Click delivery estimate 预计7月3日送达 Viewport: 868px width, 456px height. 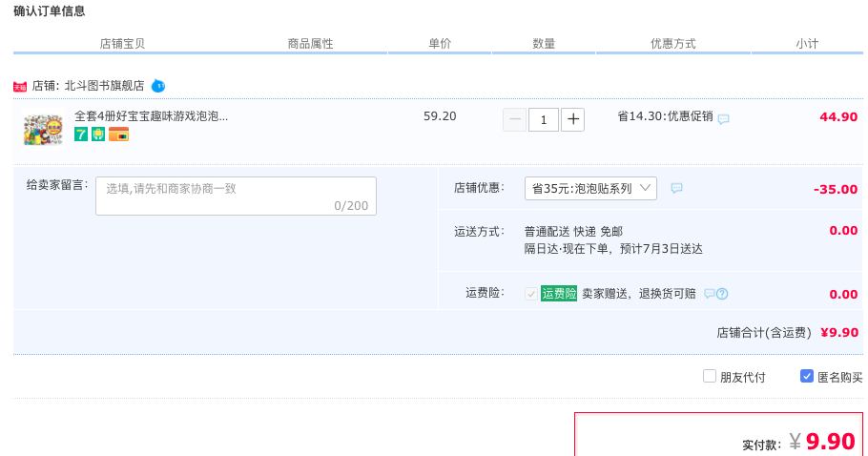click(661, 249)
